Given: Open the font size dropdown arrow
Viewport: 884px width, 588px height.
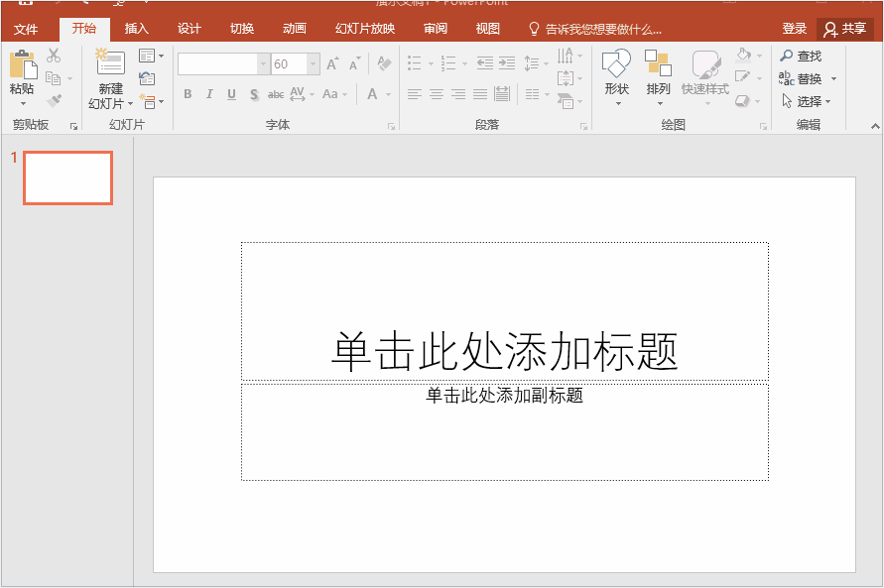Looking at the screenshot, I should 314,64.
